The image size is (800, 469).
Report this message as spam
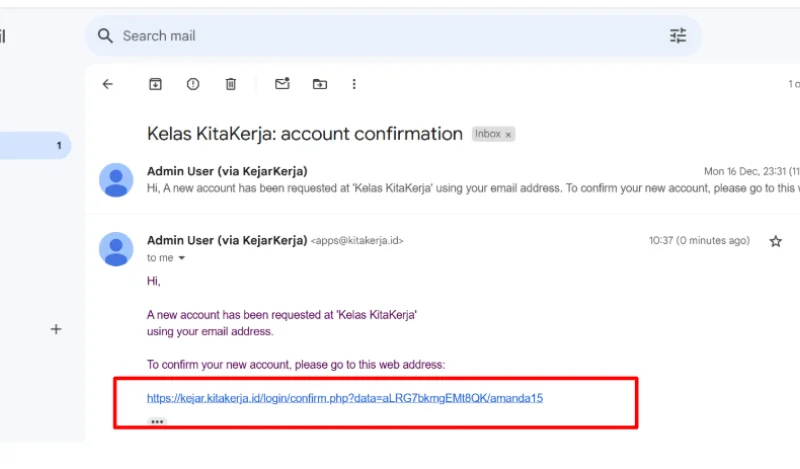click(x=193, y=84)
